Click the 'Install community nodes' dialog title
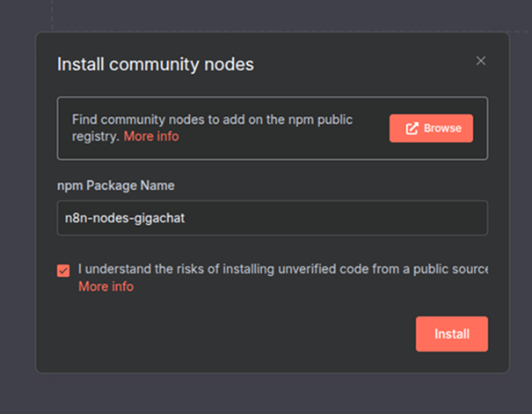 tap(156, 64)
